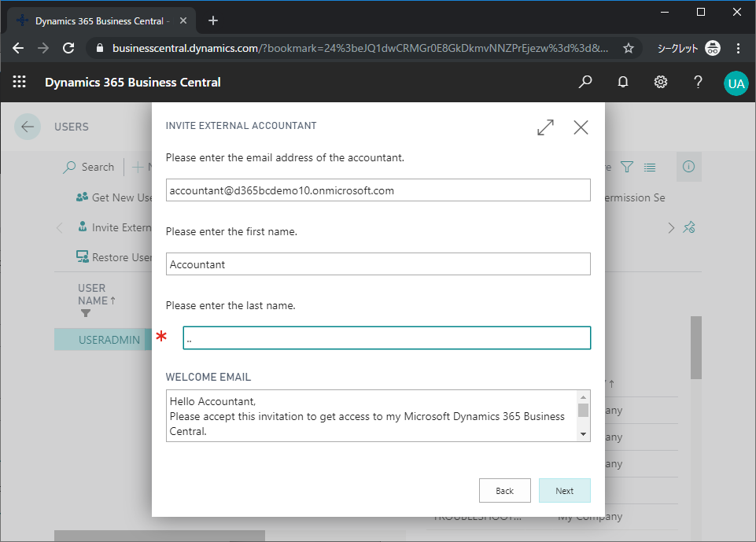Show next actions with right chevron
Screen dimensions: 756x542
671,227
